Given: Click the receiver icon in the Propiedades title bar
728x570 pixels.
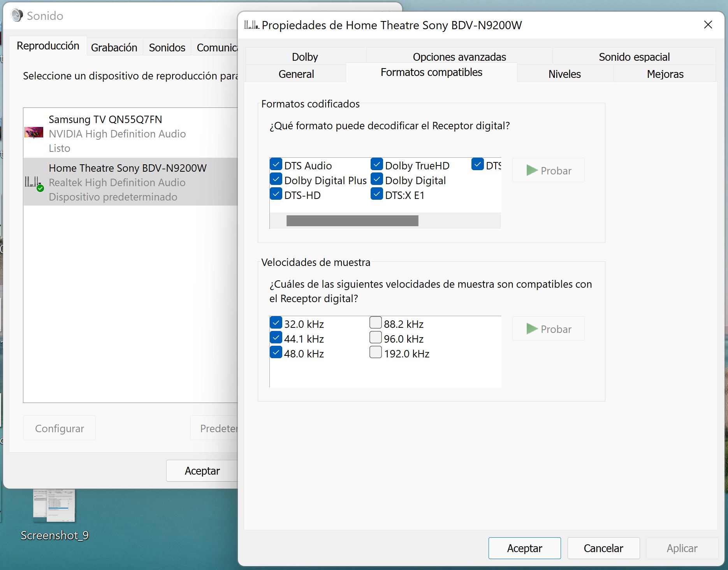Looking at the screenshot, I should pyautogui.click(x=251, y=25).
